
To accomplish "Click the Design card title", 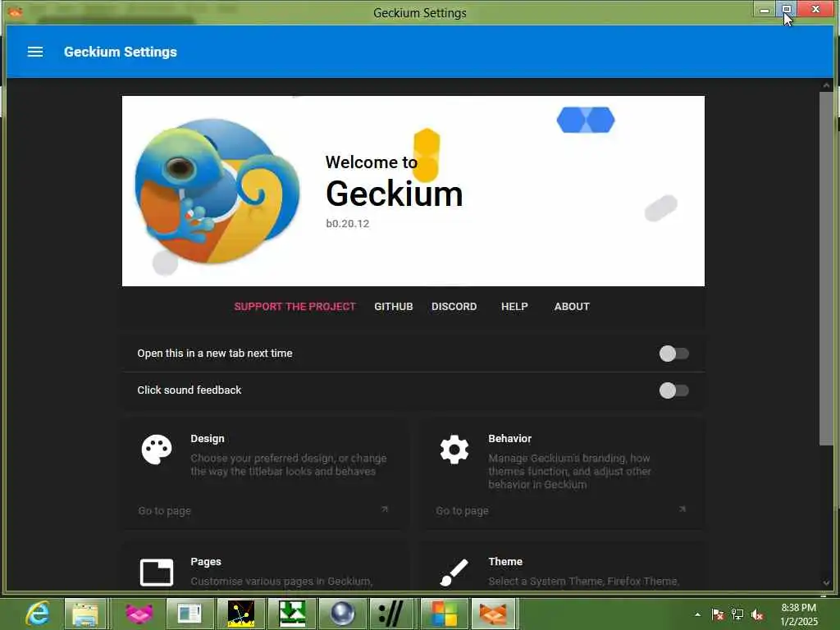I will coord(208,439).
